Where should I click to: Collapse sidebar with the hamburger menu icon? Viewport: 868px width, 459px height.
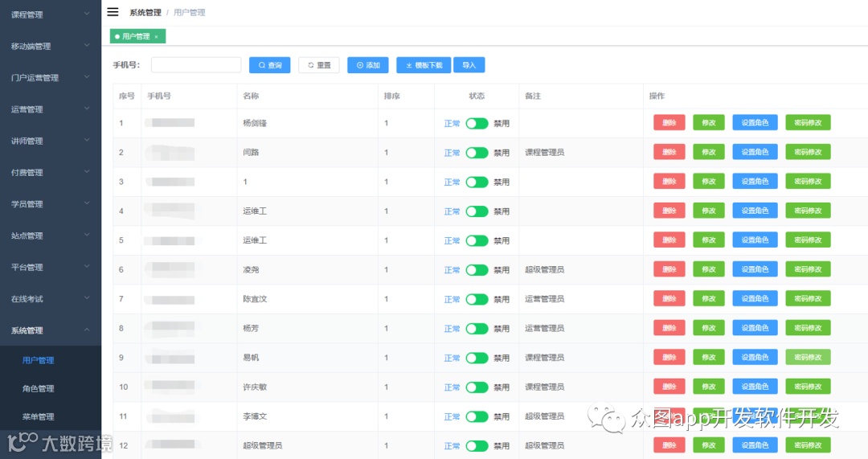point(113,11)
